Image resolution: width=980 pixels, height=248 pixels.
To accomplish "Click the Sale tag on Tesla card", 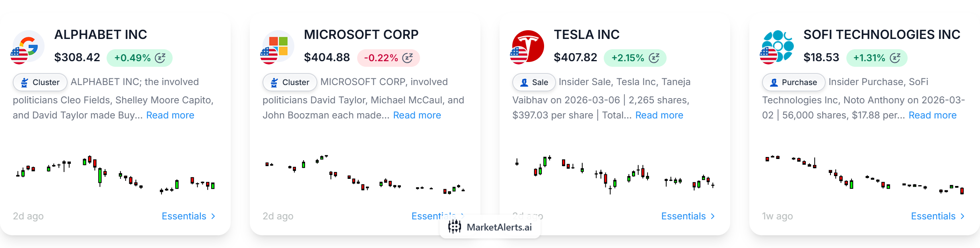I will (534, 82).
